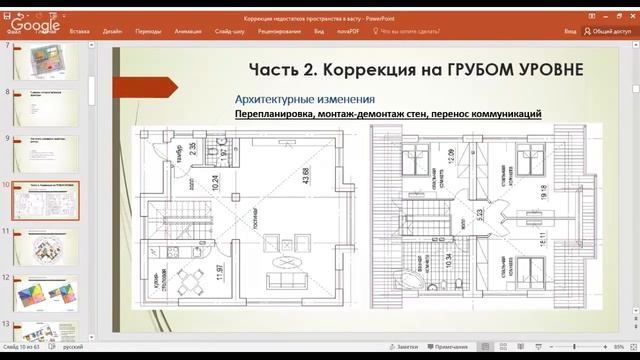
Task: Open customize quick access toolbar arrow
Action: [x=64, y=16]
